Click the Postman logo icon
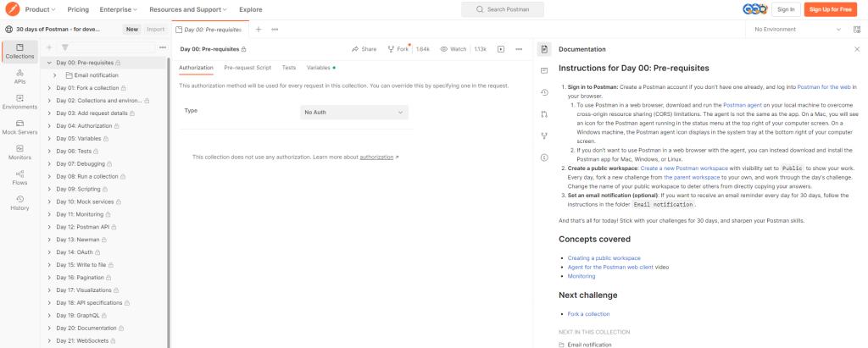The width and height of the screenshot is (868, 348). coord(12,9)
